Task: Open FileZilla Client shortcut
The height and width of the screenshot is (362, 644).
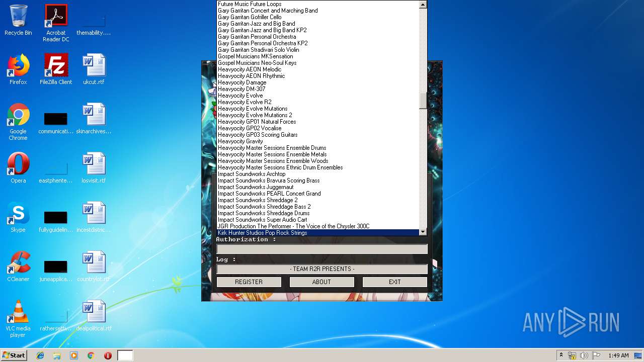Action: 56,69
